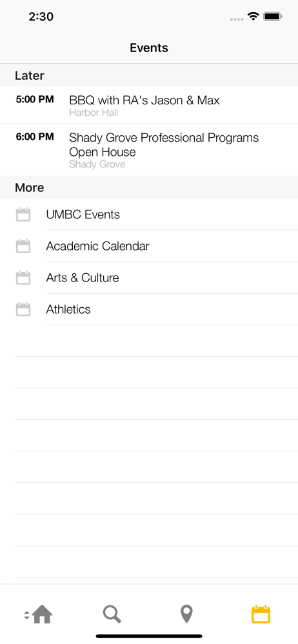Tap calendar icon beside Arts & Culture

point(23,278)
